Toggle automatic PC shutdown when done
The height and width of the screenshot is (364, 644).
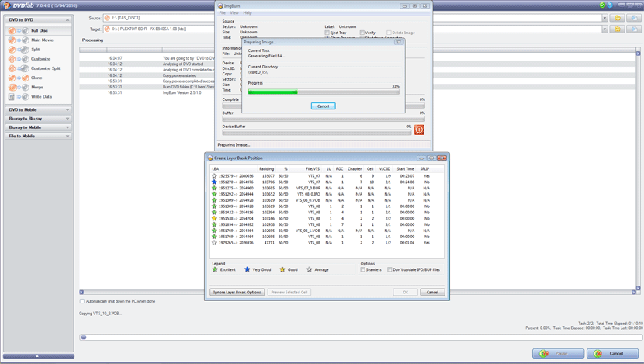click(82, 301)
